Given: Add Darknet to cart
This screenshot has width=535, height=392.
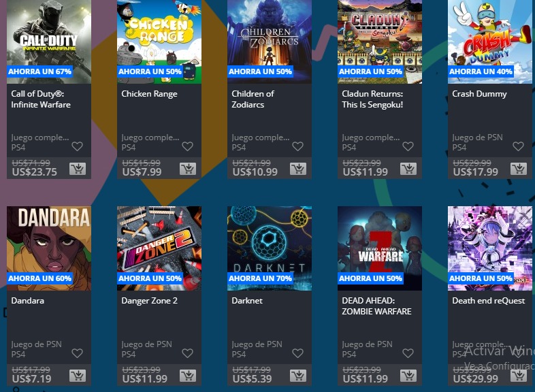Looking at the screenshot, I should 298,376.
